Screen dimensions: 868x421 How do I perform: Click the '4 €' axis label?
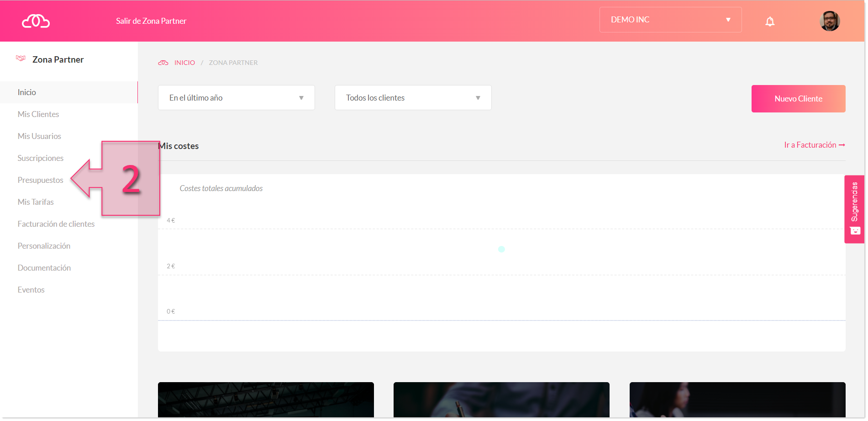coord(171,220)
